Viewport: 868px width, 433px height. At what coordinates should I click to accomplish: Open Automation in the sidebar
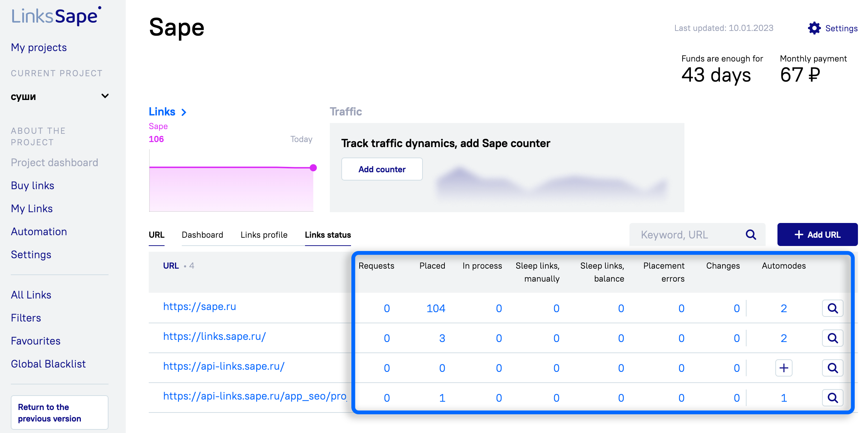(39, 232)
